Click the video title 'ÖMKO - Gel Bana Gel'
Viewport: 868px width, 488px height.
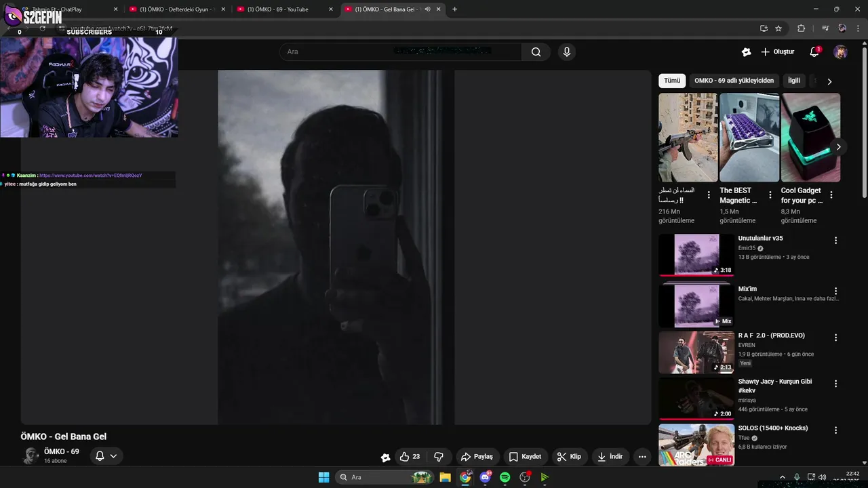(64, 436)
